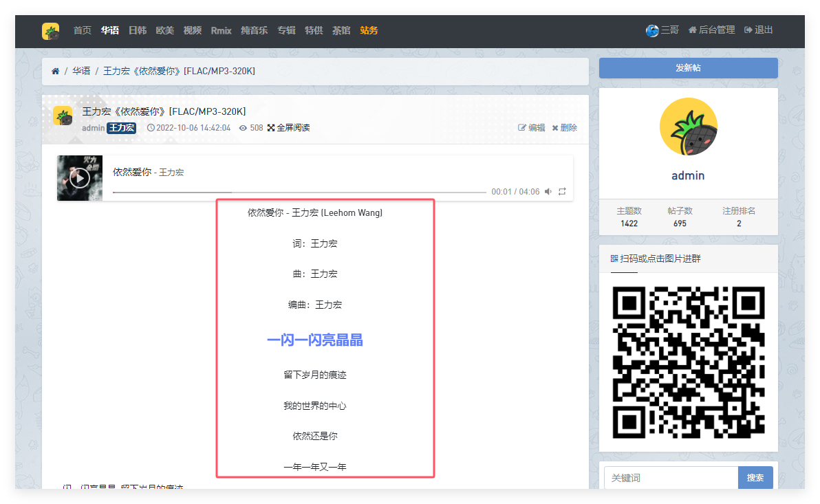
Task: Click the QR code image to join group
Action: coord(688,362)
